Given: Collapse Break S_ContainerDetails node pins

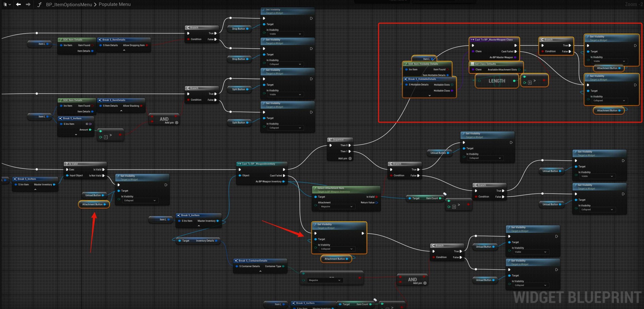Looking at the screenshot, I should [260, 271].
